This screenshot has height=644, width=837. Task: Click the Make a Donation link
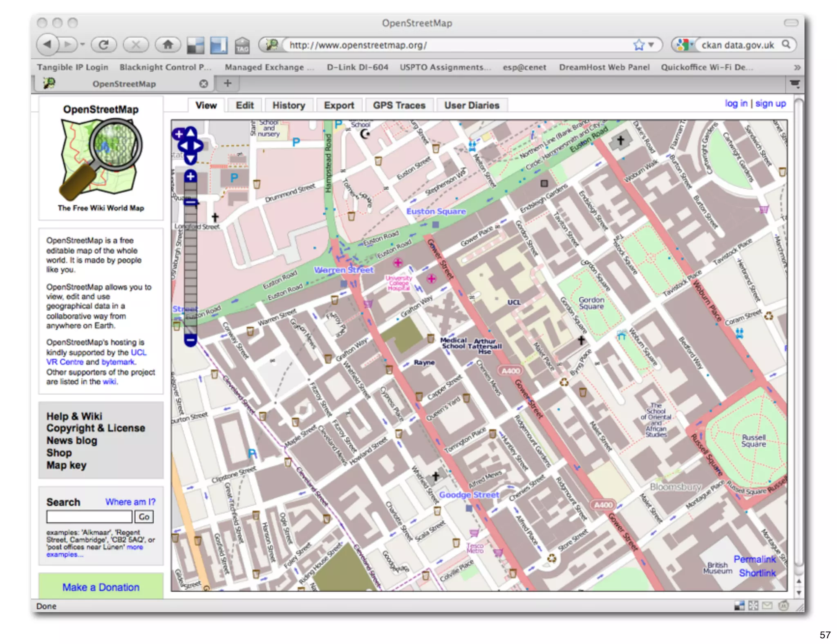point(101,587)
